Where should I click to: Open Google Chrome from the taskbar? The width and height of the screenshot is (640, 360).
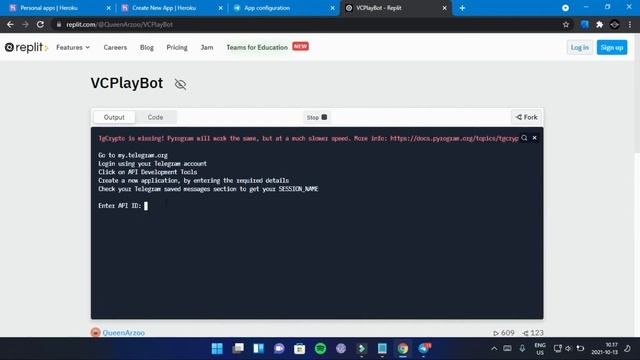[403, 348]
